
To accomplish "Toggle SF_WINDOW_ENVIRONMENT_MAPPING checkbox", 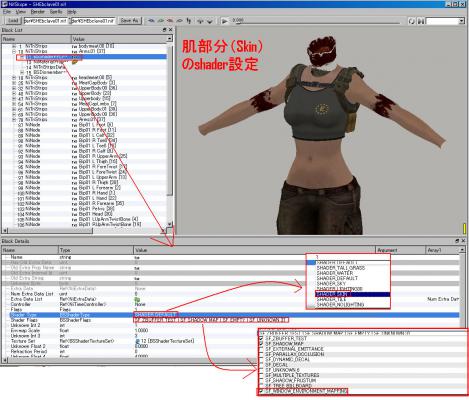I will pos(262,391).
